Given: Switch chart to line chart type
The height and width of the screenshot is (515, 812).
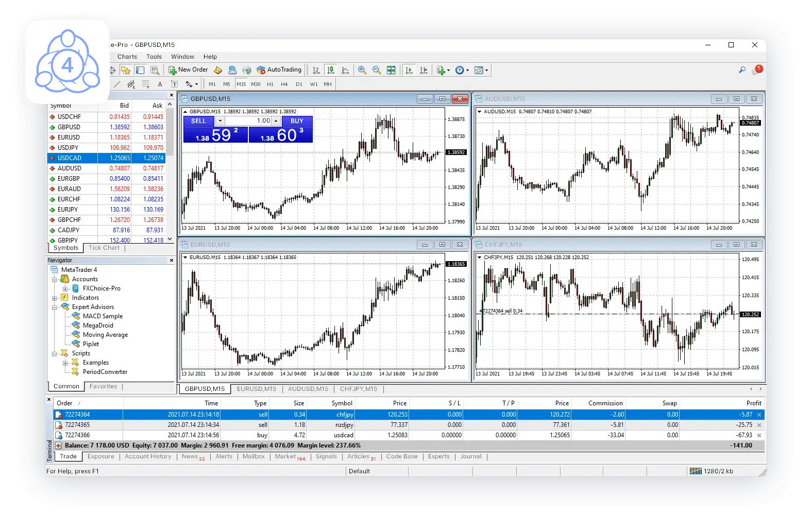Looking at the screenshot, I should (345, 70).
